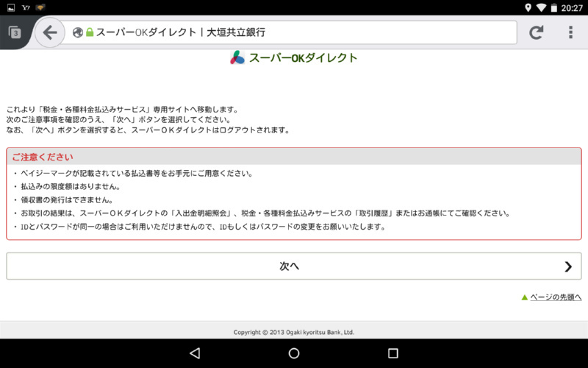The height and width of the screenshot is (368, 588).
Task: Select the line about IDとパスワードが同一
Action: [203, 227]
